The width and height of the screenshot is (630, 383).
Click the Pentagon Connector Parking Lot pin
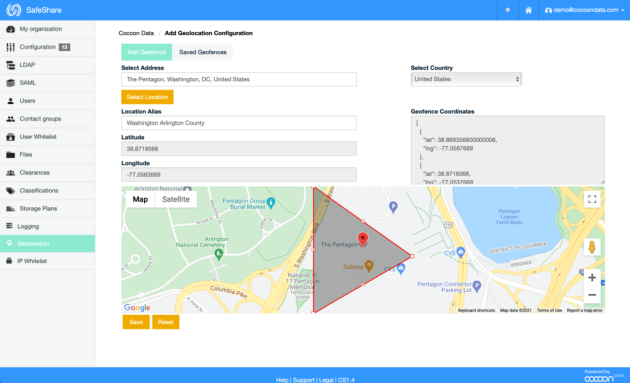click(x=477, y=286)
